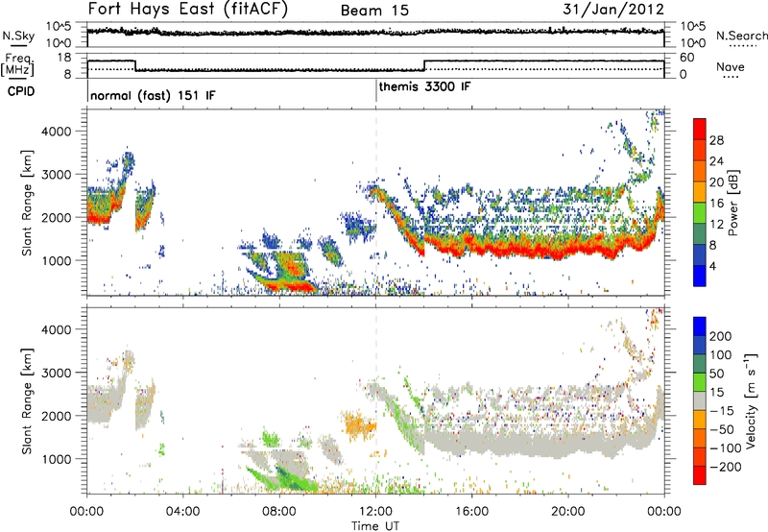The height and width of the screenshot is (532, 768).
Task: Click the "4000" range tick on power panel
Action: click(x=57, y=132)
